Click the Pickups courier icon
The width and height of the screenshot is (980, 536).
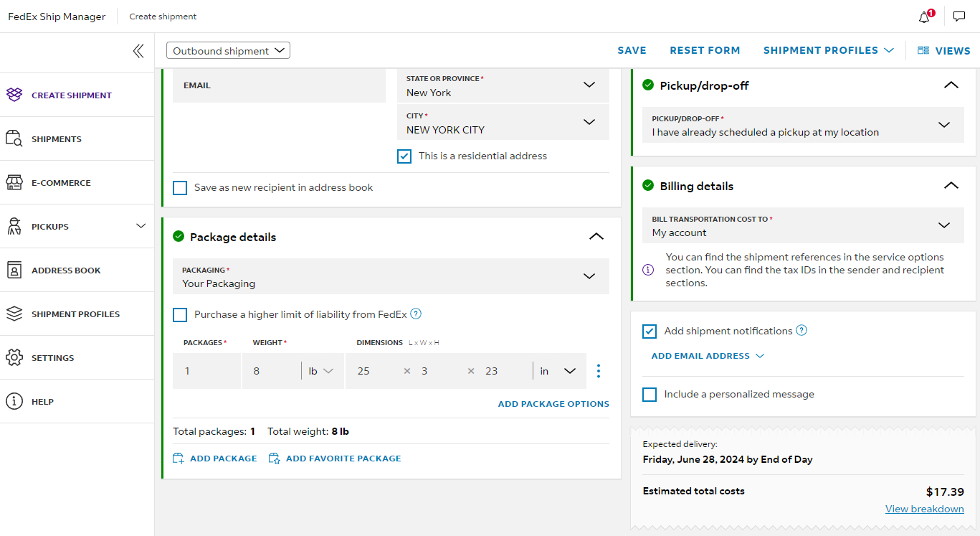pyautogui.click(x=14, y=226)
